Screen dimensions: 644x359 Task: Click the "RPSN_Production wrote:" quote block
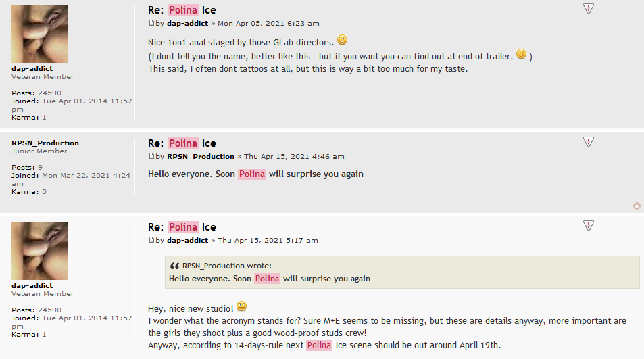coord(402,272)
